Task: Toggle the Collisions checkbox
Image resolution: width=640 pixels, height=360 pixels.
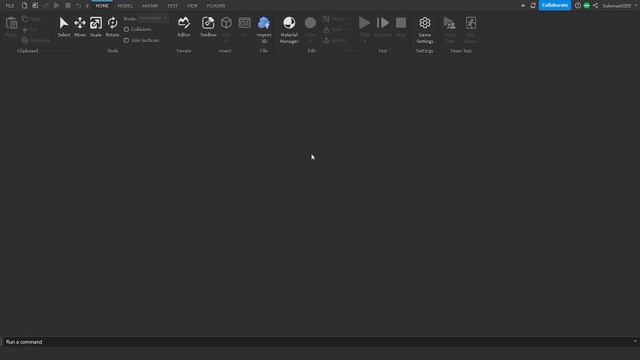Action: pos(127,29)
